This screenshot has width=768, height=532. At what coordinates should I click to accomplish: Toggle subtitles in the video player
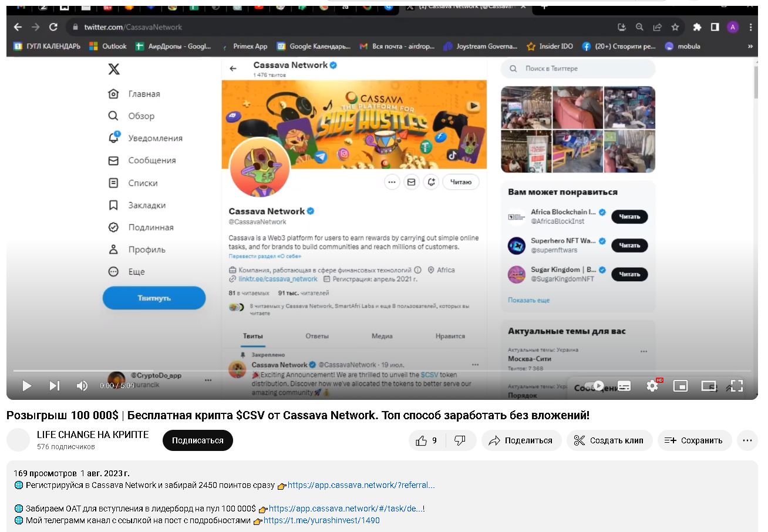[x=624, y=386]
